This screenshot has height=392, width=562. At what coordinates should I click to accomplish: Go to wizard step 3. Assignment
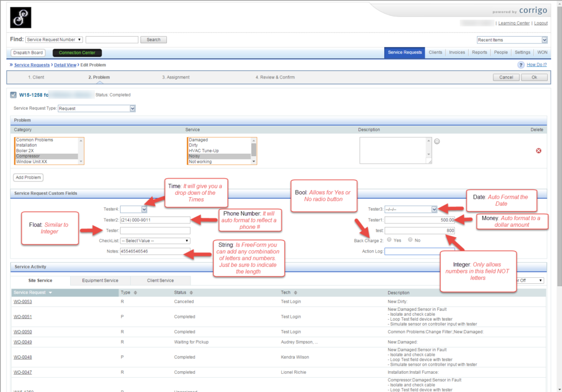click(176, 77)
